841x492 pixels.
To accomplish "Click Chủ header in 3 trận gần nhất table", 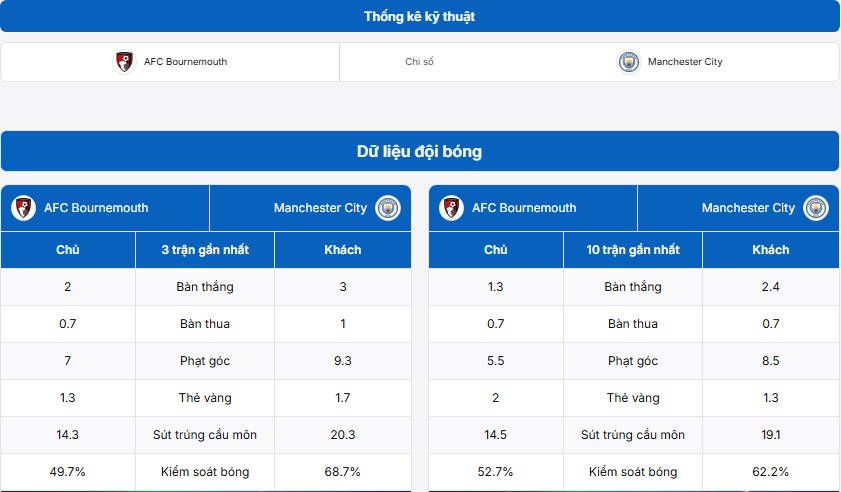I will (68, 249).
